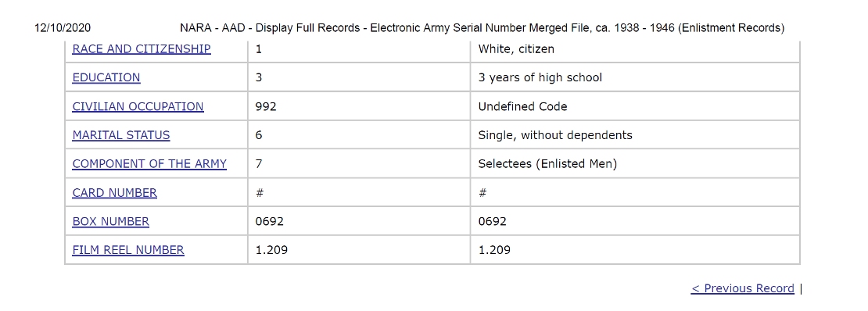Click the CARD NUMBER link

pos(115,192)
